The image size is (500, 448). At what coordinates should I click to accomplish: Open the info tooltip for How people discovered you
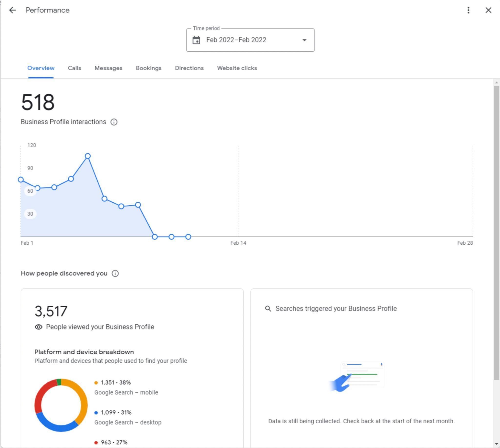click(x=115, y=273)
